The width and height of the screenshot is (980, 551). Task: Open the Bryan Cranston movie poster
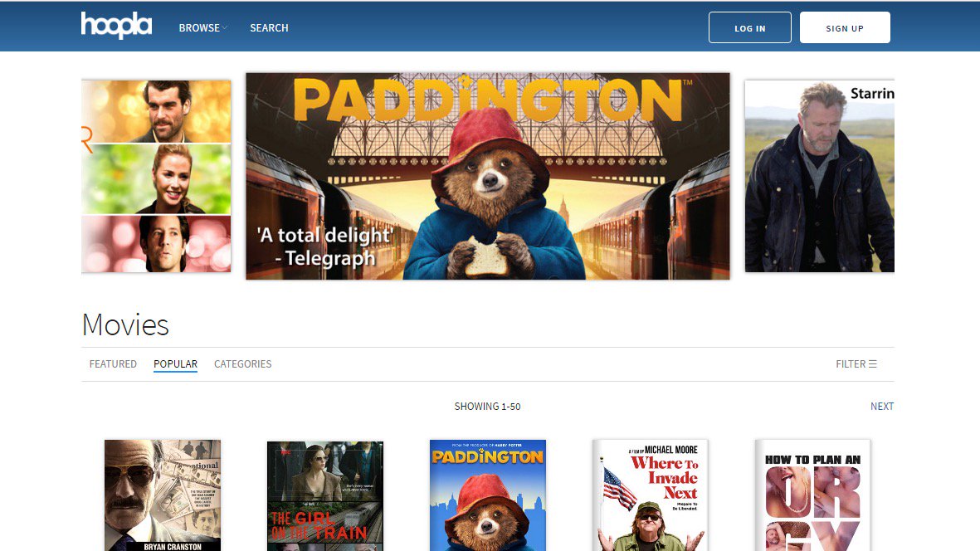coord(163,495)
